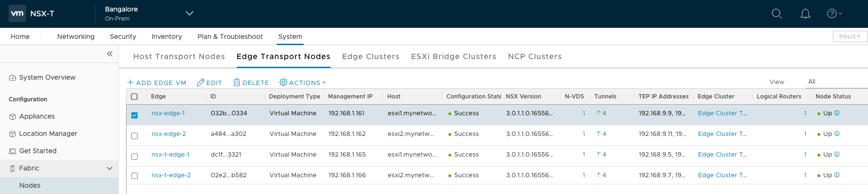Switch to the Edge Clusters tab

(370, 57)
